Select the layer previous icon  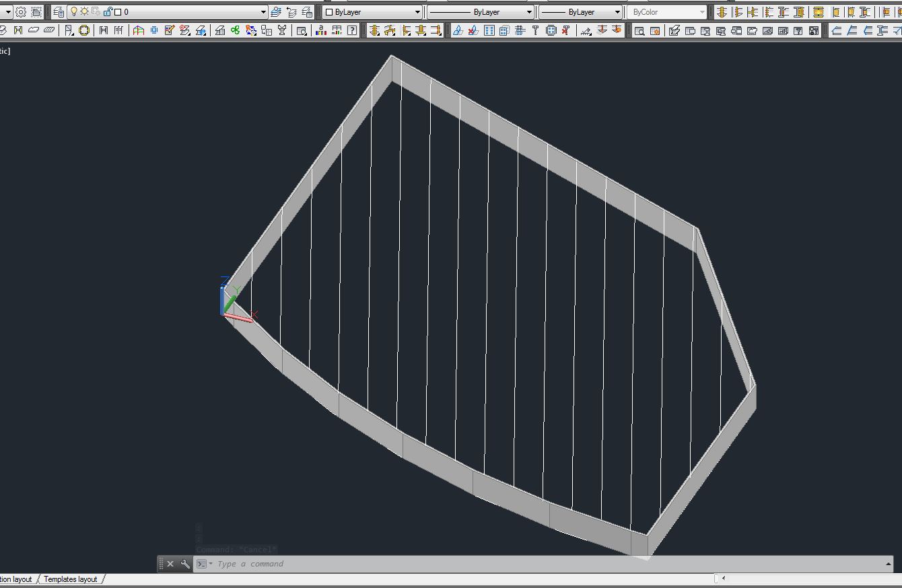tap(290, 11)
